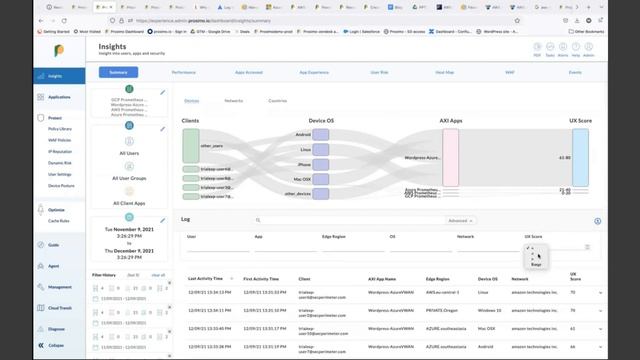Image resolution: width=640 pixels, height=360 pixels.
Task: Edit the All Users filter with pencil icon
Action: click(162, 129)
